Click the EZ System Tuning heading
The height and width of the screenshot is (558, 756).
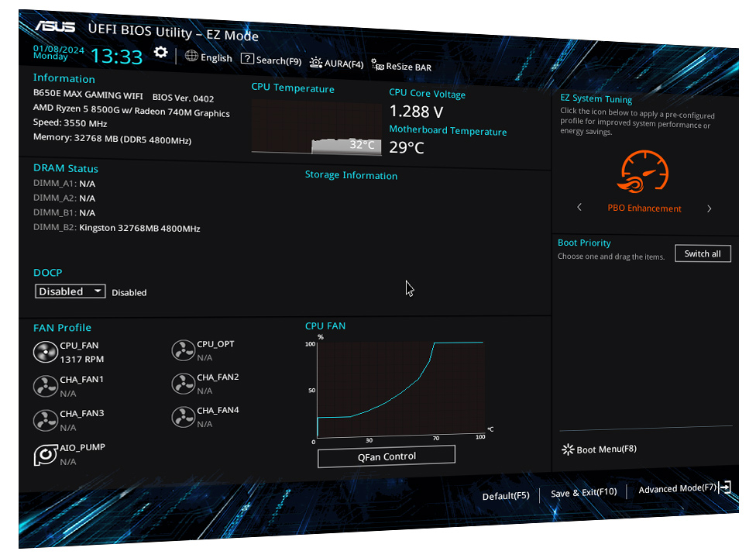(596, 98)
